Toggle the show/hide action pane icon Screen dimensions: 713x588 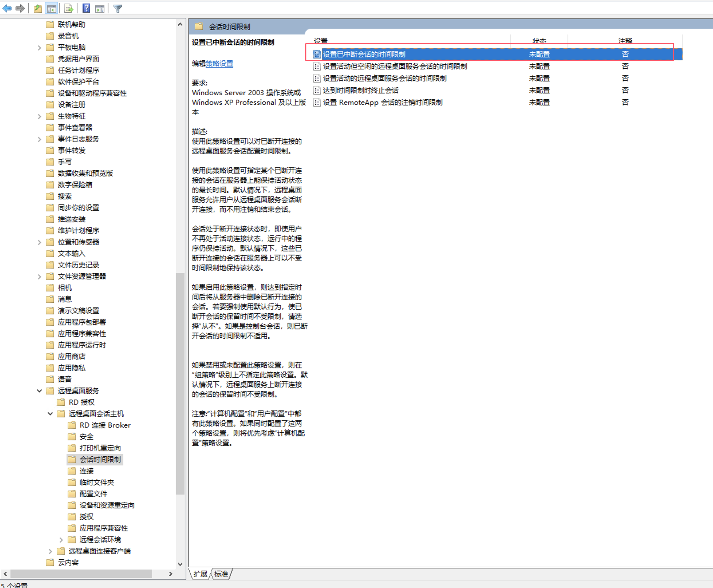100,9
